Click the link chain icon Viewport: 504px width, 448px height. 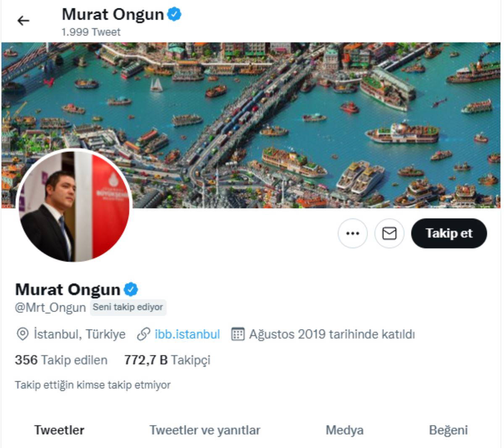144,334
